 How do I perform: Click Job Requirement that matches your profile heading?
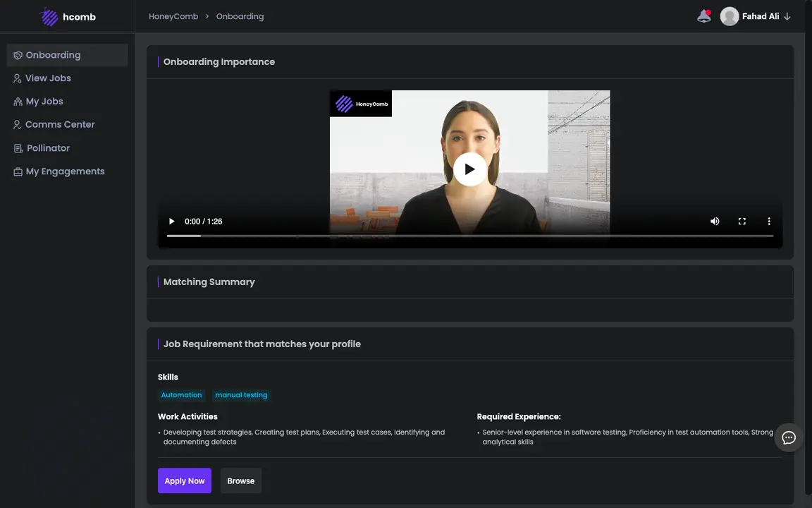[262, 344]
